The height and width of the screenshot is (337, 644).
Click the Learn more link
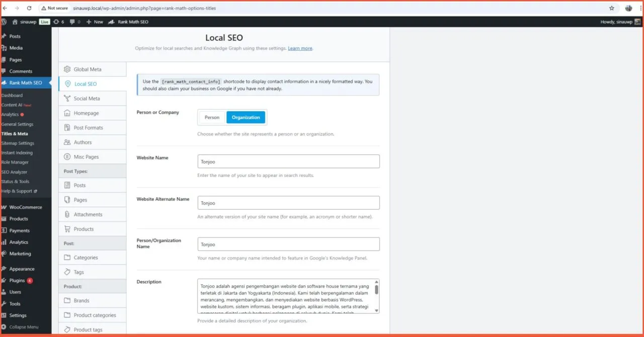click(x=300, y=48)
